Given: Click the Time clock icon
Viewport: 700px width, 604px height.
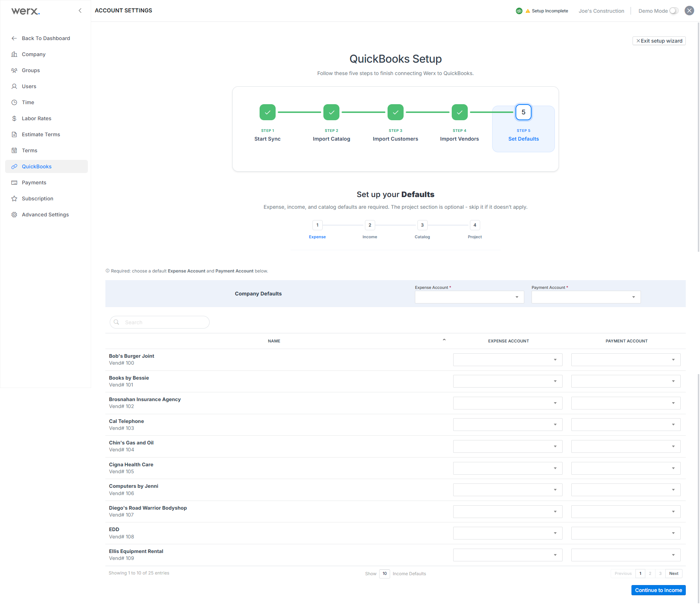Looking at the screenshot, I should click(14, 102).
